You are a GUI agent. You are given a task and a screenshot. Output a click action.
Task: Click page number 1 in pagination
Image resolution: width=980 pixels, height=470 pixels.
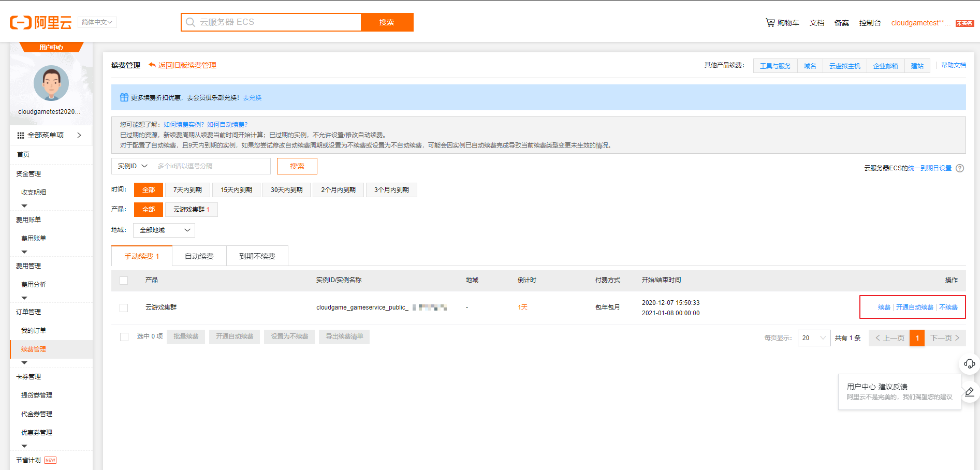(x=917, y=338)
